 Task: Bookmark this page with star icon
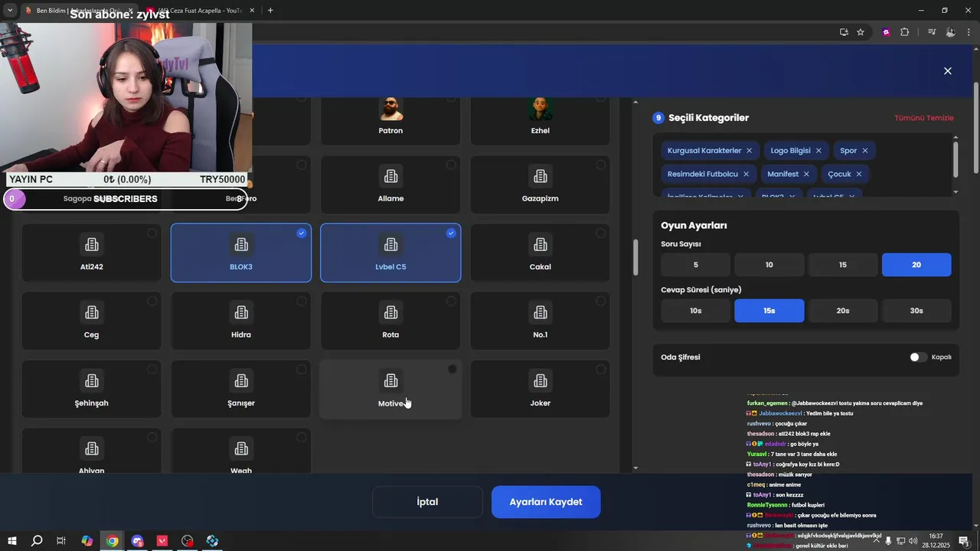tap(861, 32)
